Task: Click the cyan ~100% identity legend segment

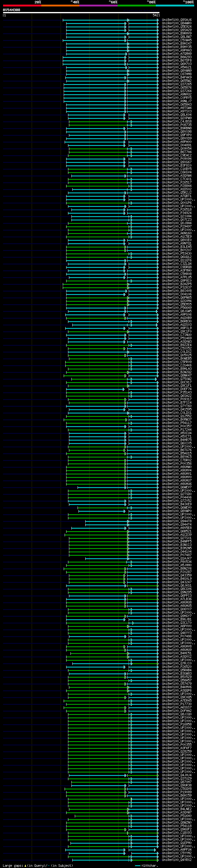Action: coord(175,6)
